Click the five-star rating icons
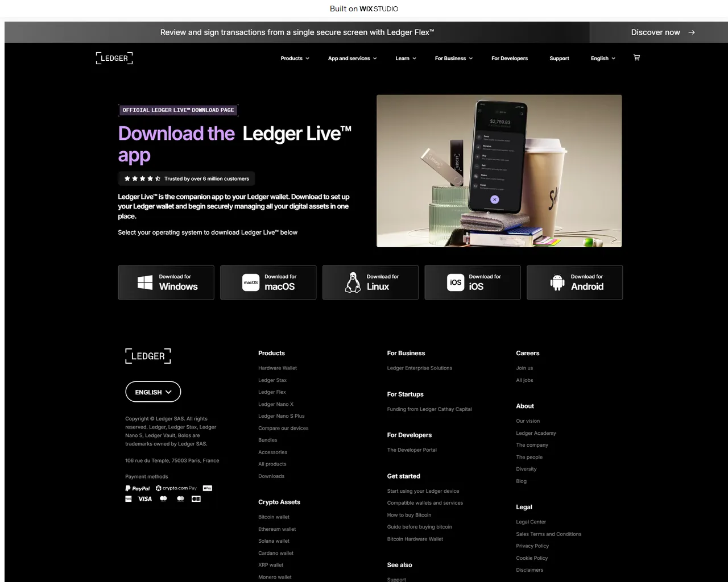This screenshot has height=582, width=728. click(142, 178)
